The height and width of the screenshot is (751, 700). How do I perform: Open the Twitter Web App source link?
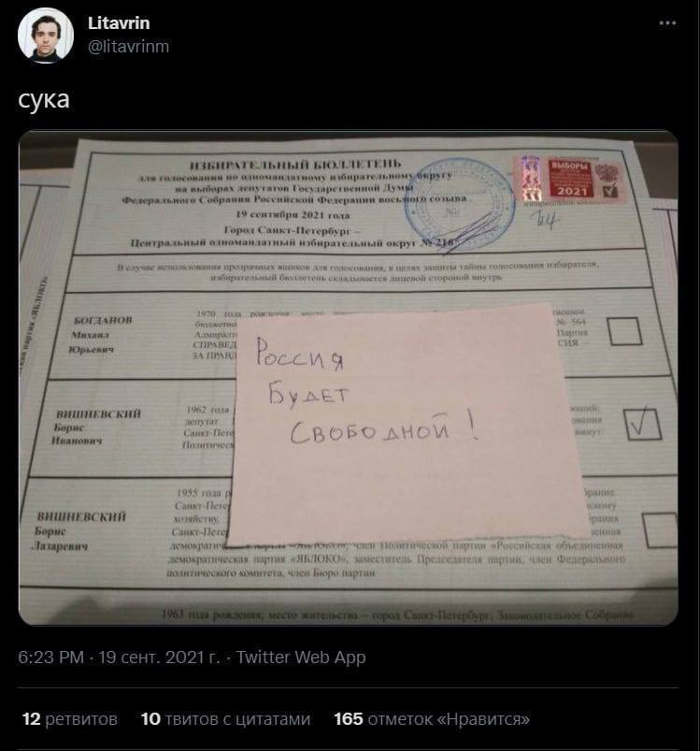click(x=301, y=657)
